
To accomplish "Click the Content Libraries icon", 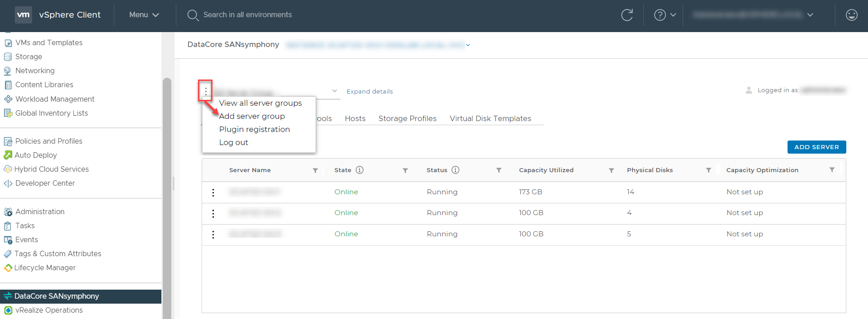I will 8,85.
